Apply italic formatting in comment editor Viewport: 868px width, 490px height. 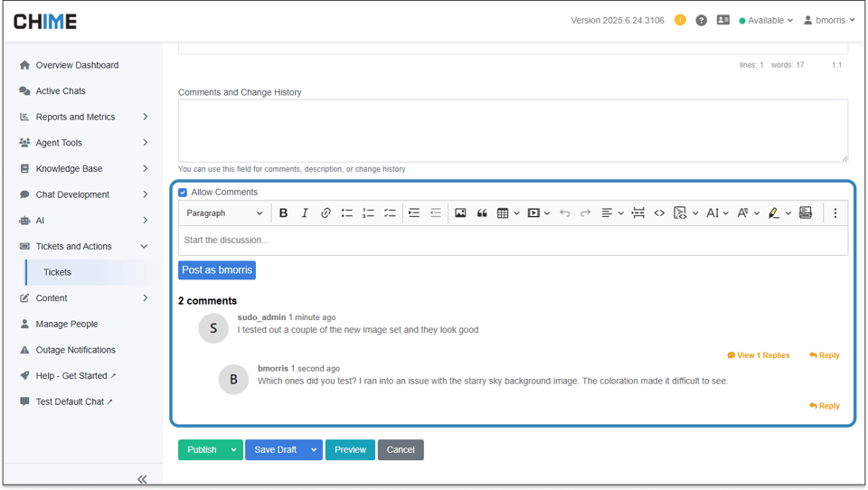tap(305, 213)
